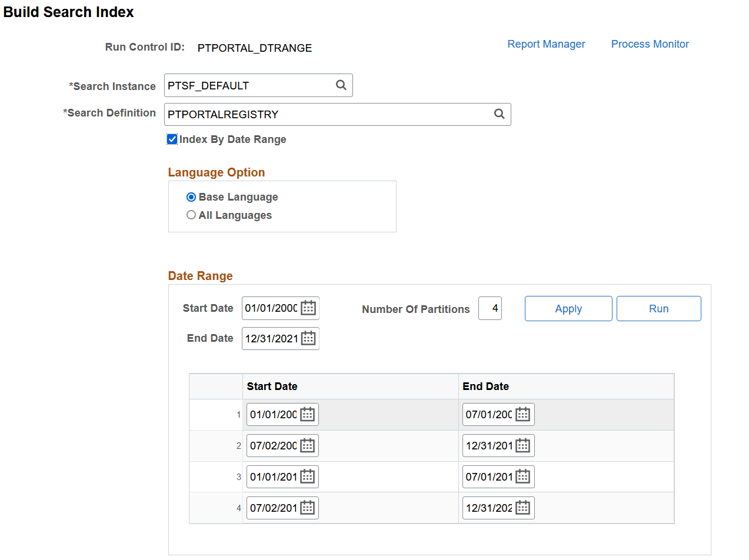Open Report Manager
This screenshot has width=749, height=560.
[546, 44]
